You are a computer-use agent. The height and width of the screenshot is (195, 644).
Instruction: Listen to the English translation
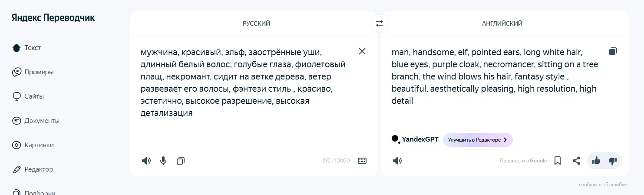point(397,161)
